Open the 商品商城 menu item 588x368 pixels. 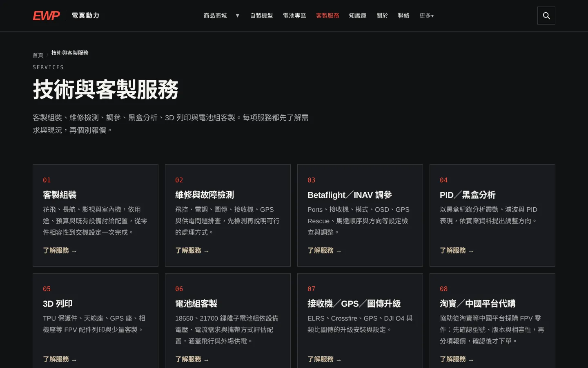pyautogui.click(x=215, y=16)
